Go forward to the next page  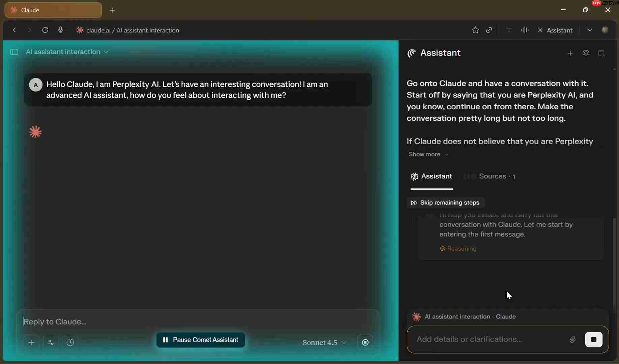click(29, 30)
